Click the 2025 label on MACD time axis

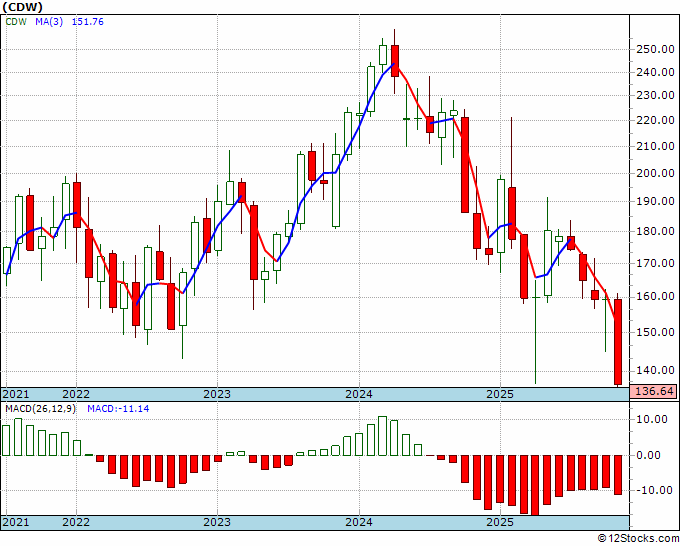tap(500, 522)
